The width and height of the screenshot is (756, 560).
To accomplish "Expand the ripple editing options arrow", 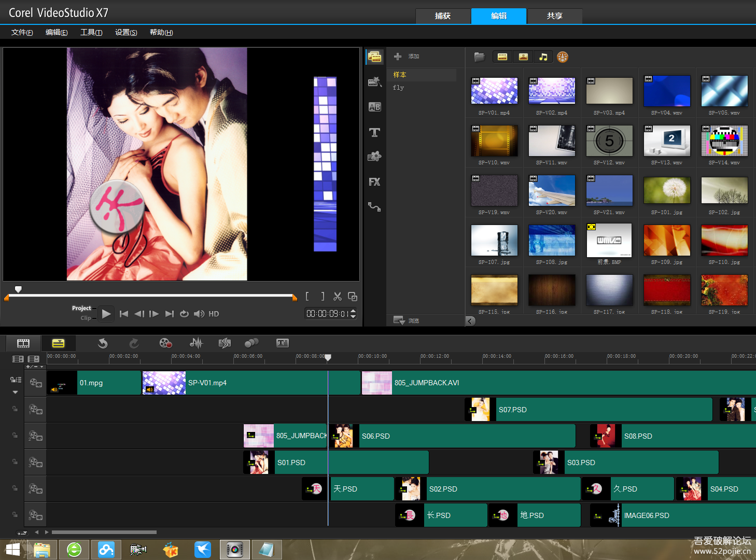I will pos(16,392).
